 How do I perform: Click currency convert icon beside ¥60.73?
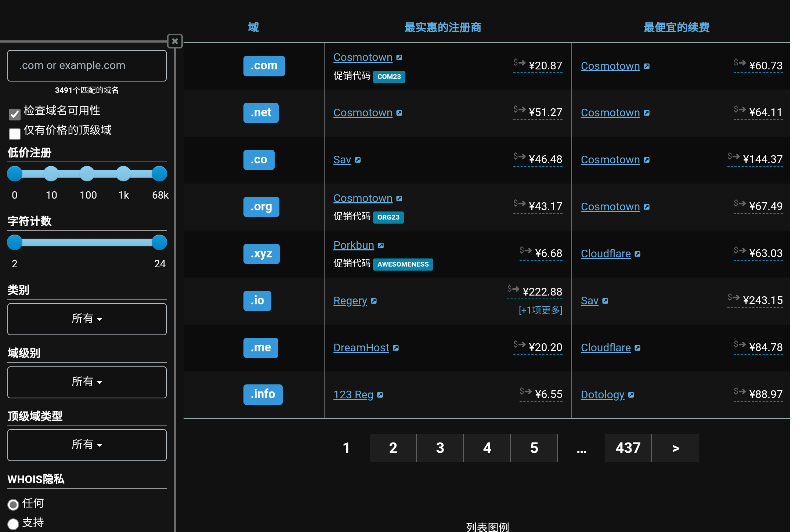coord(740,62)
